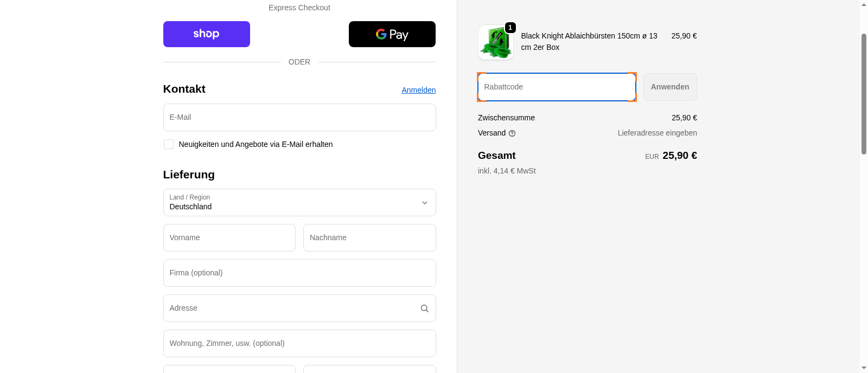Image resolution: width=868 pixels, height=373 pixels.
Task: Click the chevron arrow of the country selector
Action: click(425, 203)
